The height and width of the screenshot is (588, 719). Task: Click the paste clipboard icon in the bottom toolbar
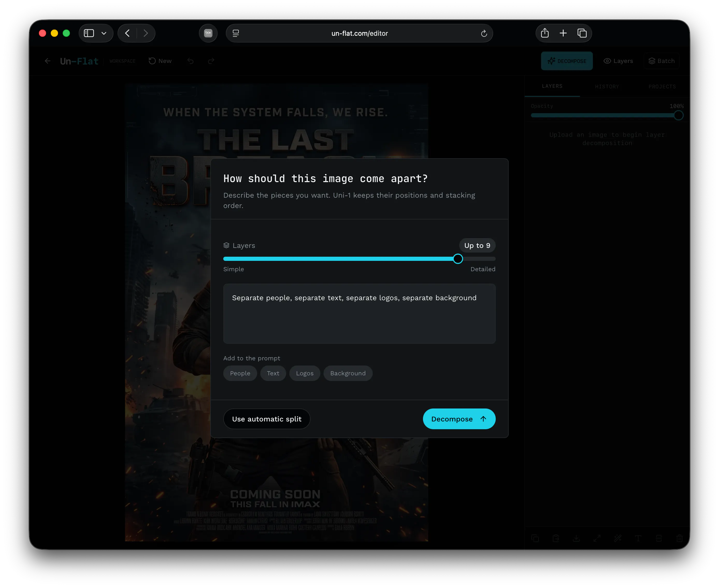tap(556, 538)
